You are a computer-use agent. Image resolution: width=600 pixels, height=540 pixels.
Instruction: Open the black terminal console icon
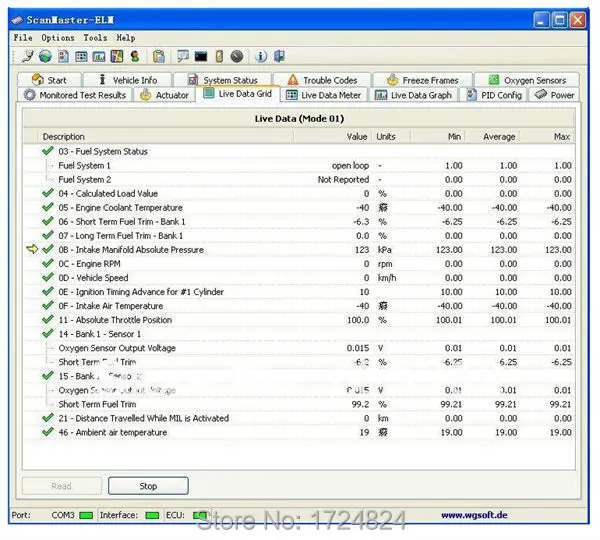pos(201,57)
